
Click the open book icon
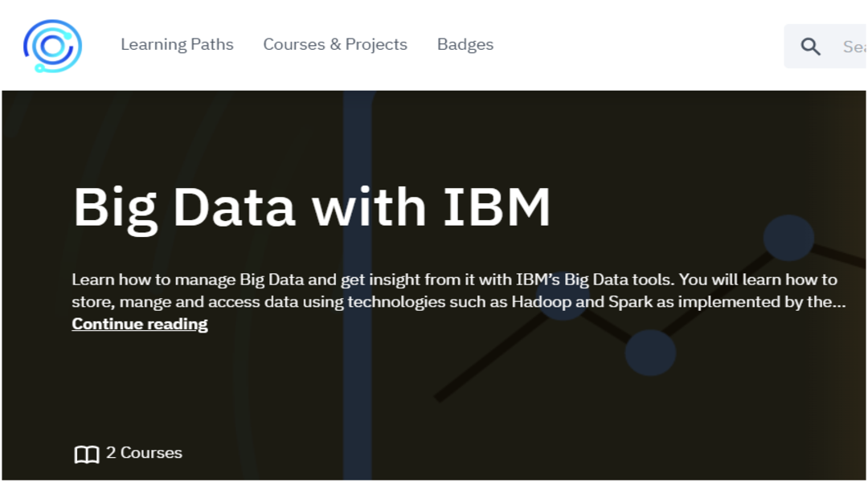tap(86, 454)
